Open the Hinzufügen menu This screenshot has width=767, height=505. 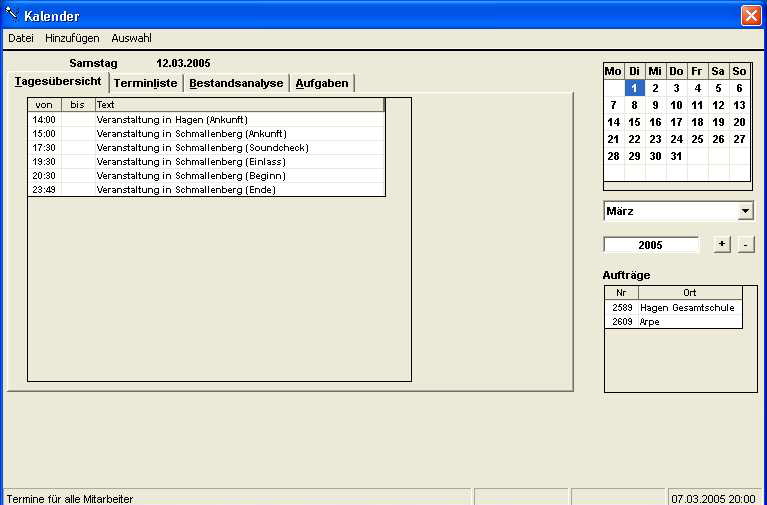click(x=72, y=38)
